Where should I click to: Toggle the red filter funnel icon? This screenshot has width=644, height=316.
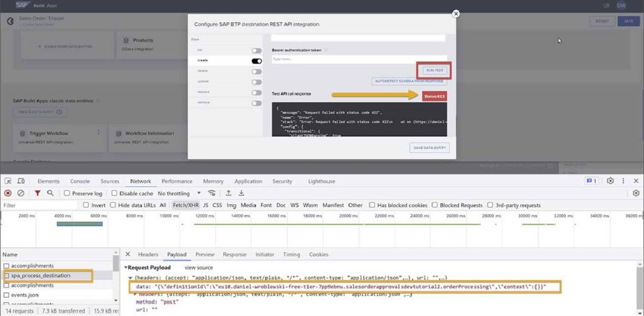[x=37, y=193]
